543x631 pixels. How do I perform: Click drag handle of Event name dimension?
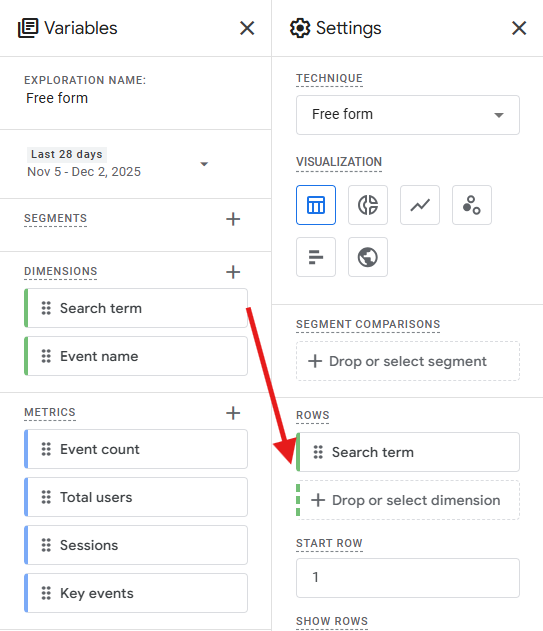point(46,356)
